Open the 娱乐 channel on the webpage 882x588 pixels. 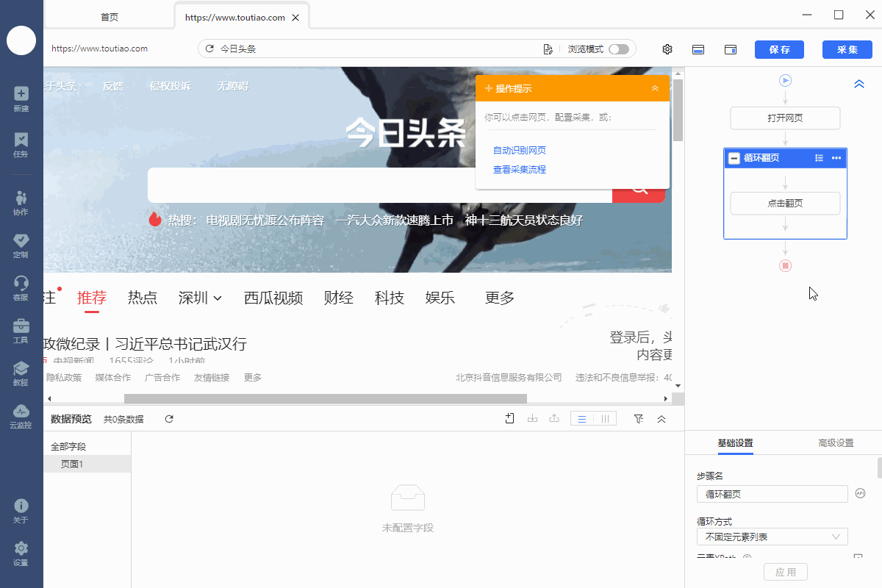(440, 298)
